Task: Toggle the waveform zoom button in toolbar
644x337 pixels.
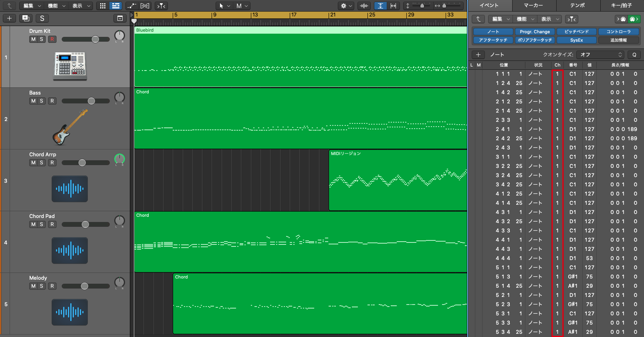Action: click(364, 6)
